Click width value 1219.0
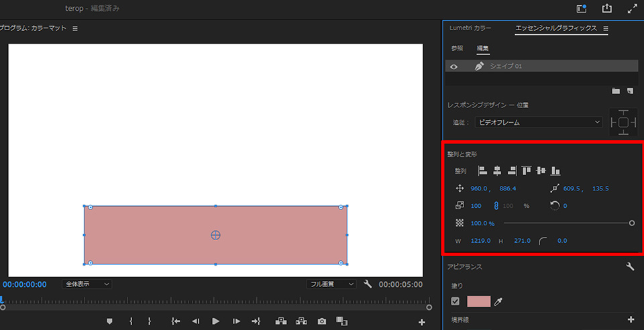 [480, 241]
